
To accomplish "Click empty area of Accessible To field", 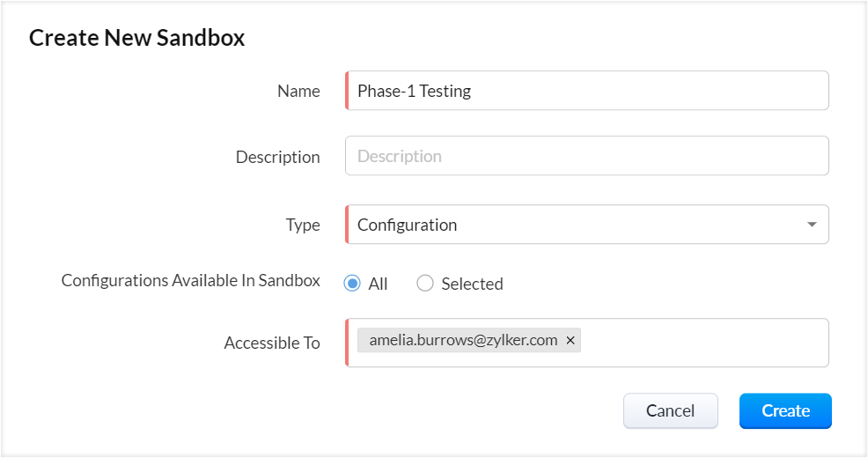I will click(704, 343).
